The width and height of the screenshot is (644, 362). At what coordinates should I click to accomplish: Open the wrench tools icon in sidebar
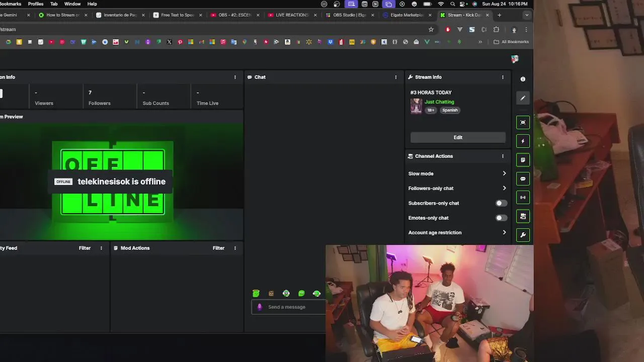(x=523, y=235)
